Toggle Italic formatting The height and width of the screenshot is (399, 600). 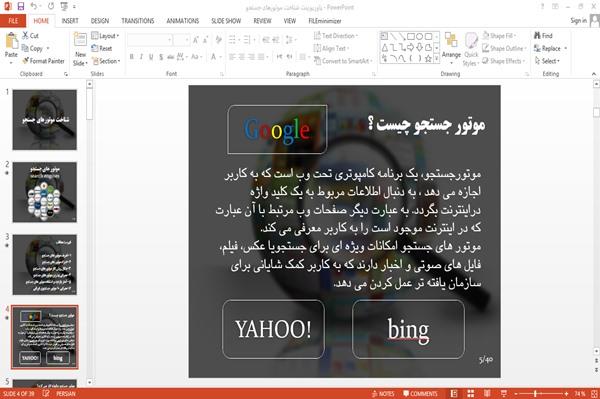pyautogui.click(x=141, y=57)
